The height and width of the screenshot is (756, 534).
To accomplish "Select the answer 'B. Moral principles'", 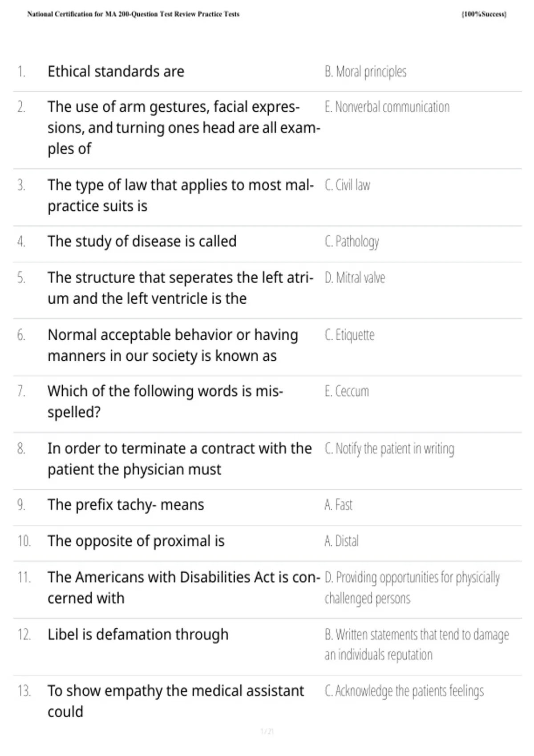I will [365, 72].
